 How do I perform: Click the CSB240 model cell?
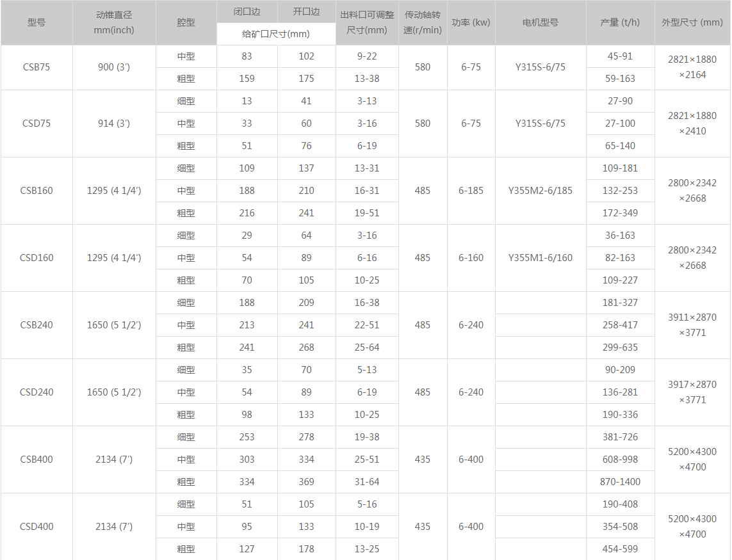37,324
